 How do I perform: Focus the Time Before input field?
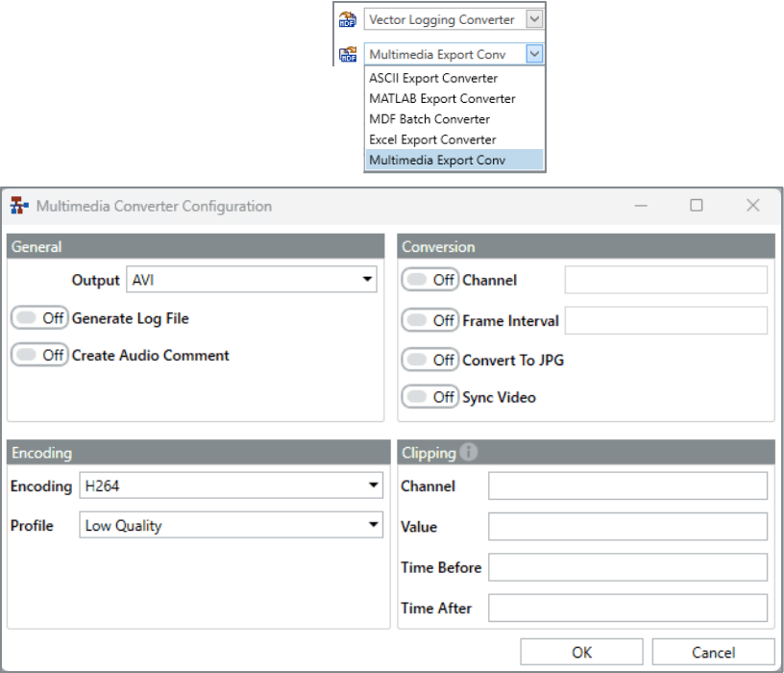click(628, 567)
